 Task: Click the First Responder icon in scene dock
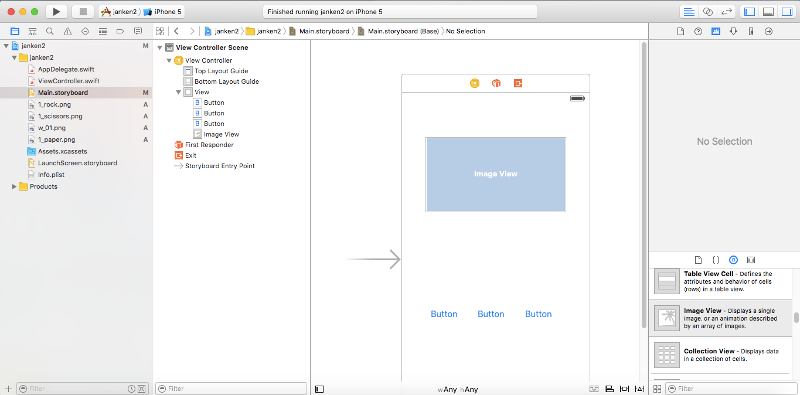click(x=496, y=83)
